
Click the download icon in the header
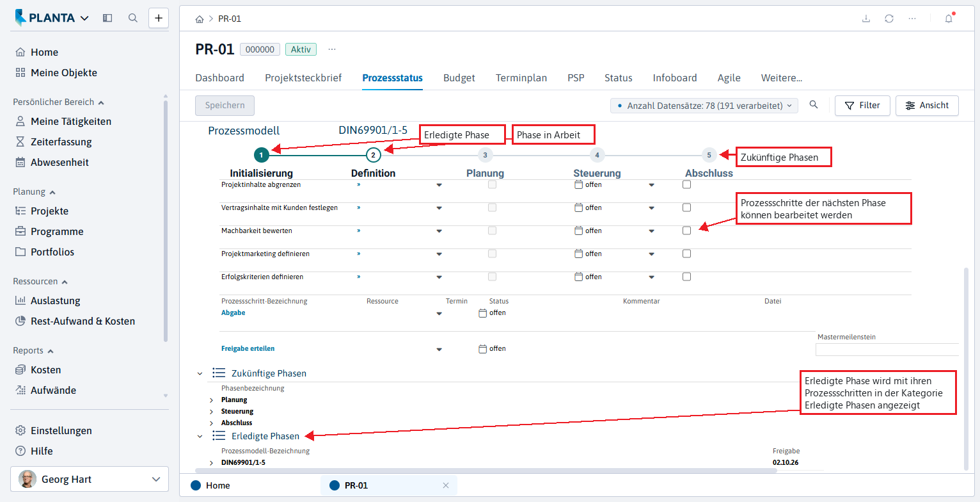coord(866,19)
